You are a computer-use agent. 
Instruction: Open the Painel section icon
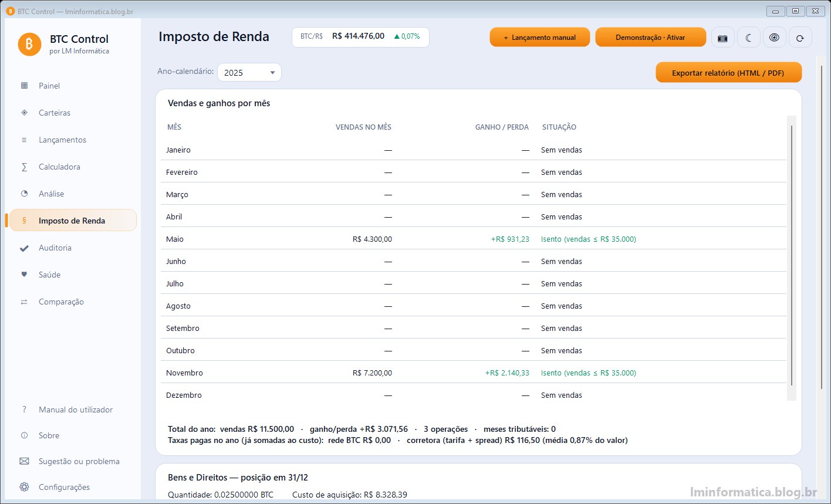pyautogui.click(x=24, y=86)
